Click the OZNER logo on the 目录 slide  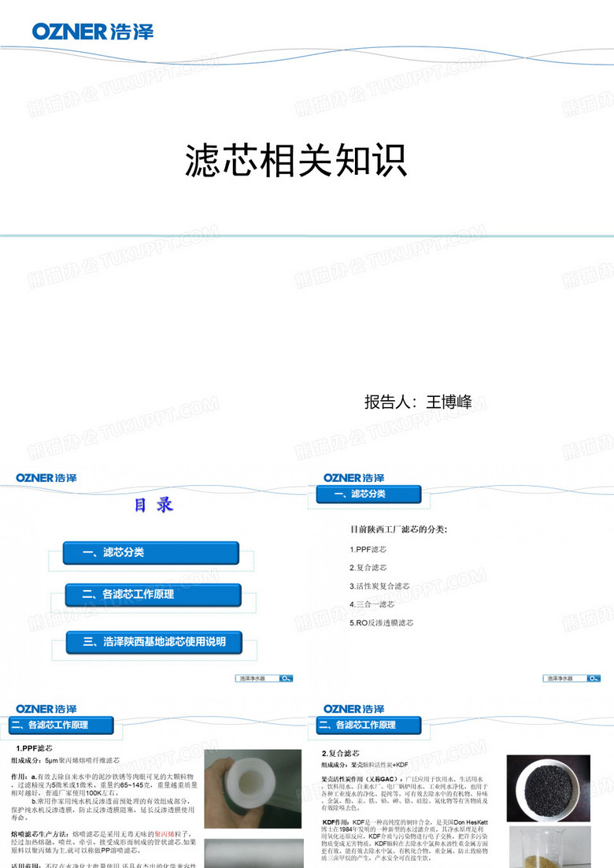(46, 478)
